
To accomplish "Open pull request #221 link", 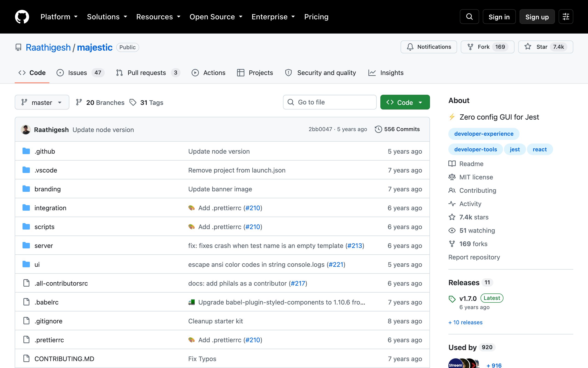I will point(336,264).
